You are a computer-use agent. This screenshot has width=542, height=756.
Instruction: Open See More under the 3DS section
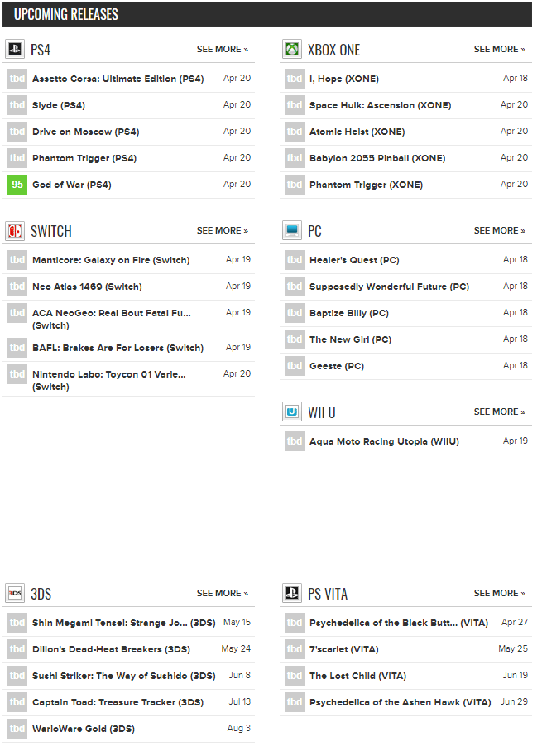222,593
